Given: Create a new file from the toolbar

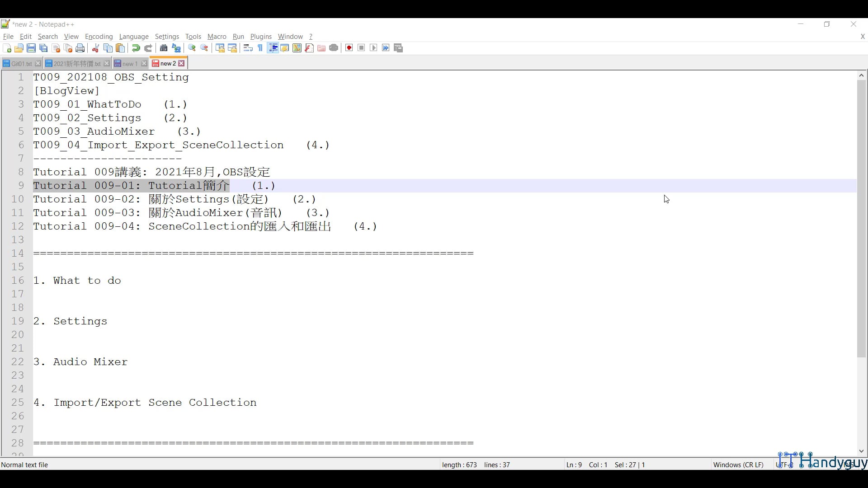Looking at the screenshot, I should coord(7,48).
